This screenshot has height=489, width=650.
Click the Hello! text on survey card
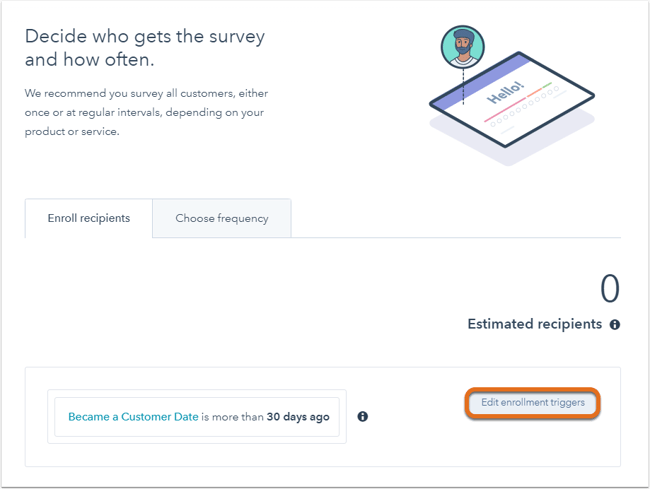[x=506, y=93]
